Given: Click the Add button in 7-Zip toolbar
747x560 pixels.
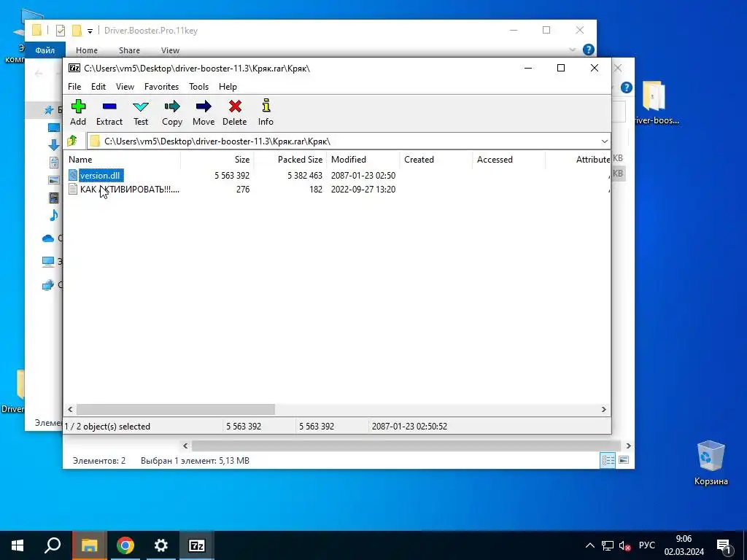Looking at the screenshot, I should [x=78, y=112].
